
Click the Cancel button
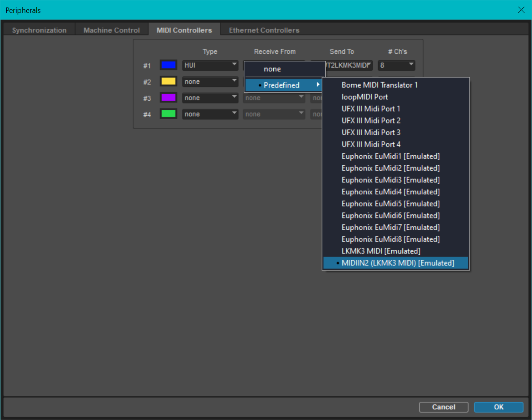click(443, 407)
